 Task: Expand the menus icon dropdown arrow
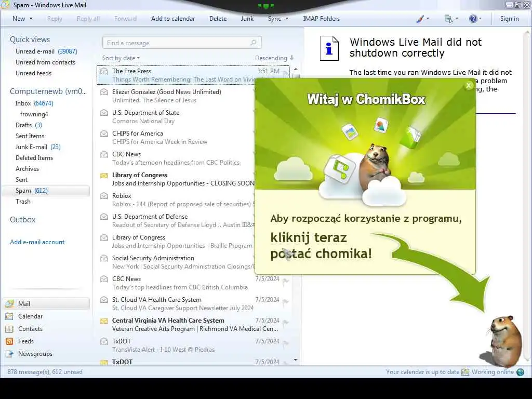[457, 19]
